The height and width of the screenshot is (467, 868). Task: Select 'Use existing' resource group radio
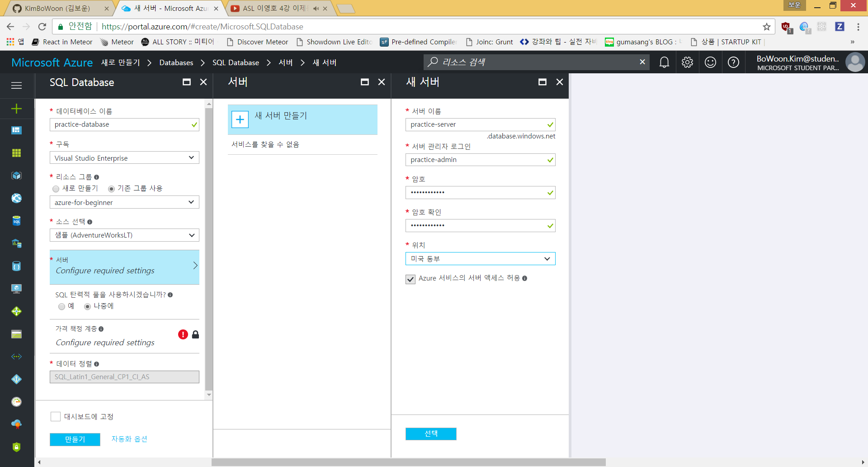[112, 189]
